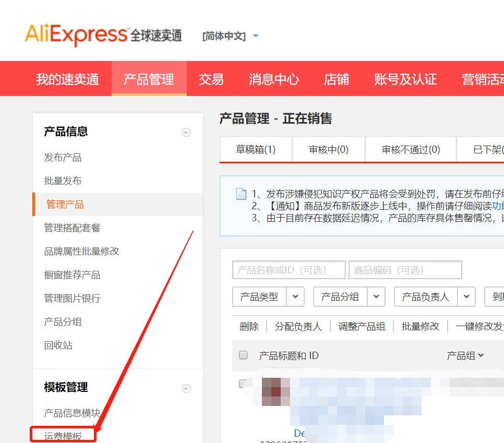Image resolution: width=504 pixels, height=443 pixels.
Task: Click the AliExpress logo
Action: 103,35
